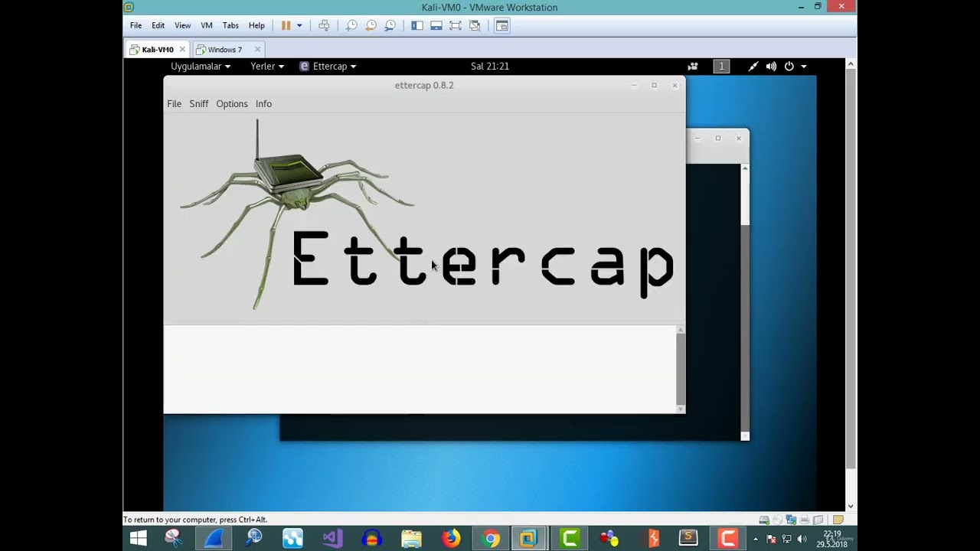Launch Google Chrome from the taskbar
Viewport: 980px width, 551px height.
coord(491,539)
